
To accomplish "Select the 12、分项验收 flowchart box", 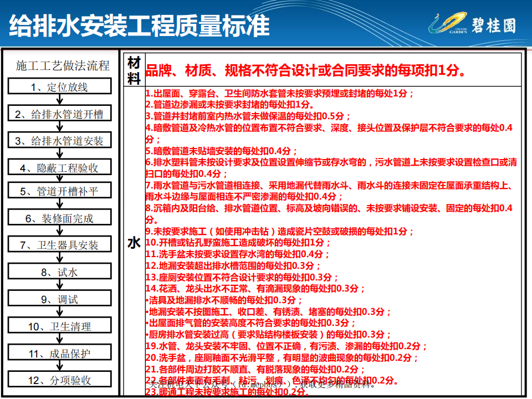I will click(60, 380).
